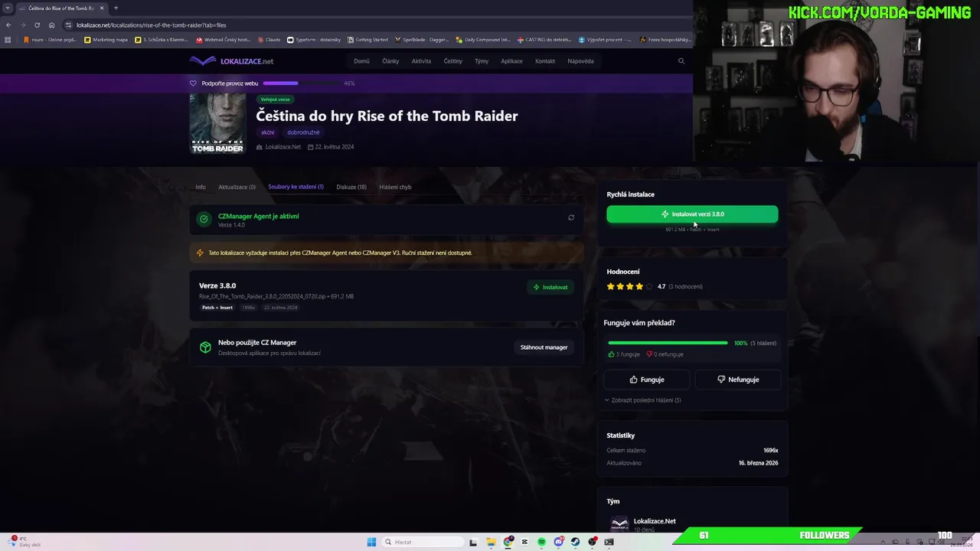Open the Getting Started bookmark
The height and width of the screenshot is (551, 980).
coord(367,40)
